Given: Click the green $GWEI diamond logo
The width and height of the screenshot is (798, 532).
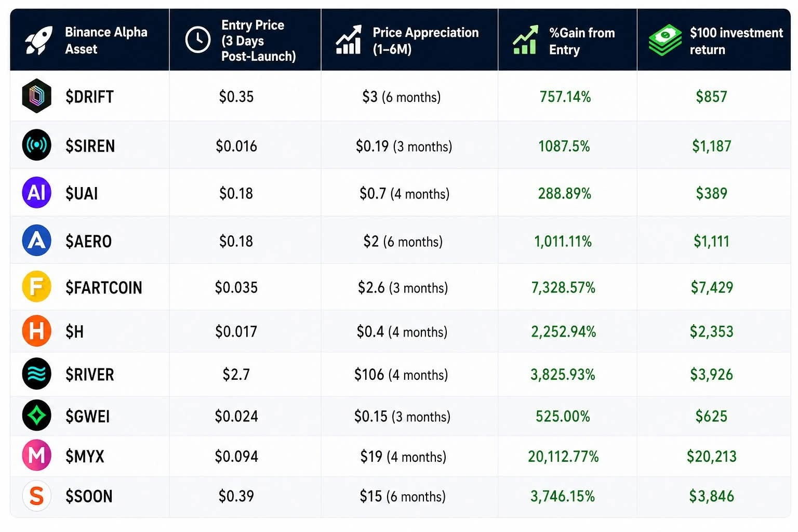Looking at the screenshot, I should click(36, 416).
